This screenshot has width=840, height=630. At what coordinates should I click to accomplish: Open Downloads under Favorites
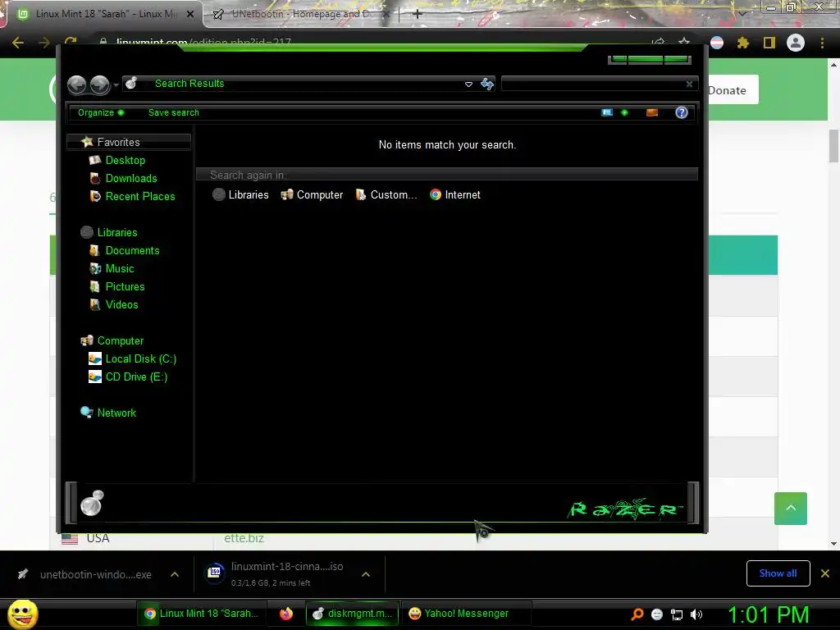point(131,178)
